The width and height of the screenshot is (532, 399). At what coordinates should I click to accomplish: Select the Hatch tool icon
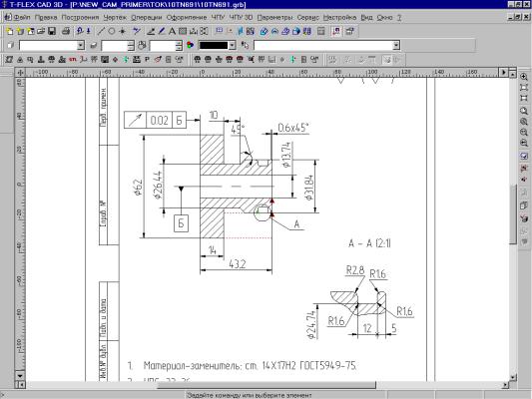coord(183,32)
